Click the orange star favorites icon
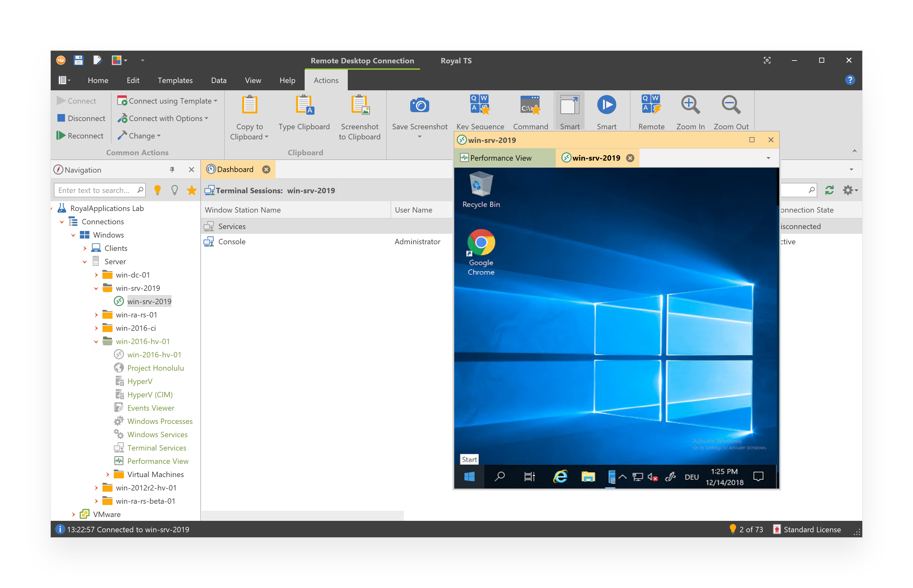Viewport: 913px width, 588px height. coord(192,190)
